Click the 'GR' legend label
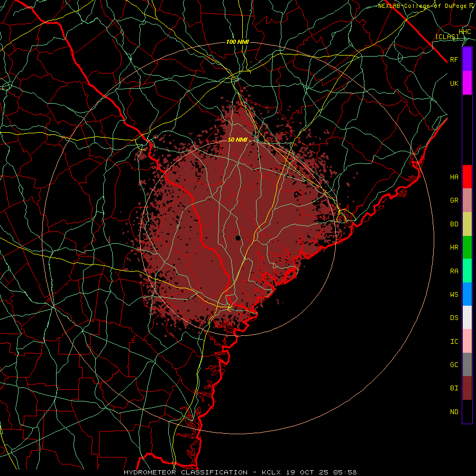This screenshot has height=476, width=476. (454, 200)
